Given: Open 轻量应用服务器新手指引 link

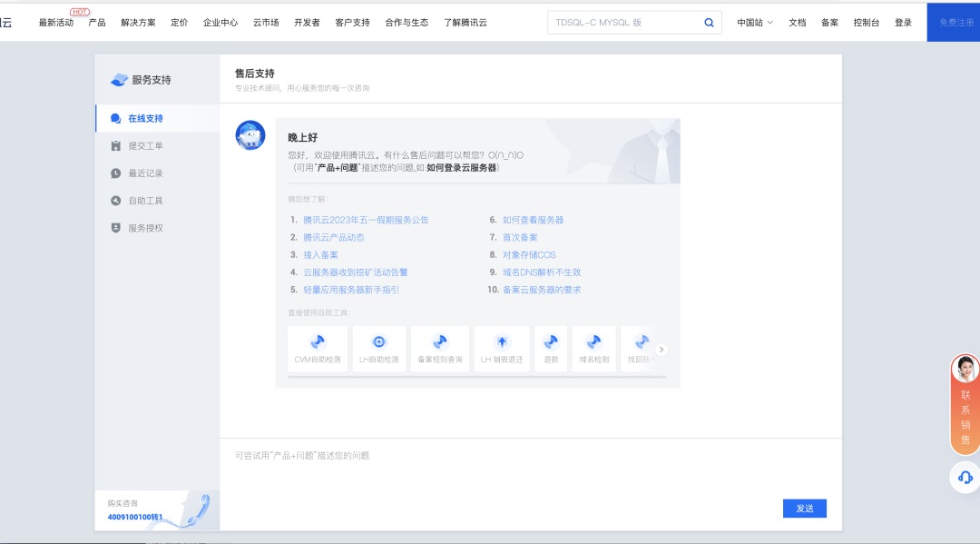Looking at the screenshot, I should (351, 290).
